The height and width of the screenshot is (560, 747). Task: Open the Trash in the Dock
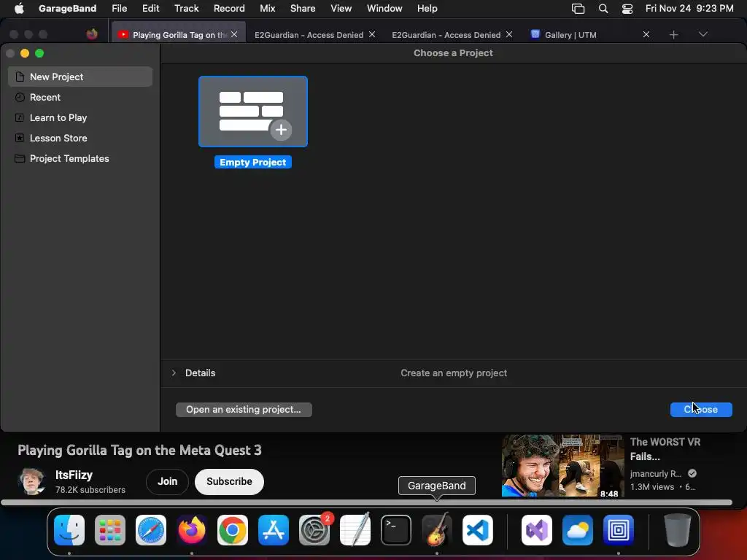(678, 530)
